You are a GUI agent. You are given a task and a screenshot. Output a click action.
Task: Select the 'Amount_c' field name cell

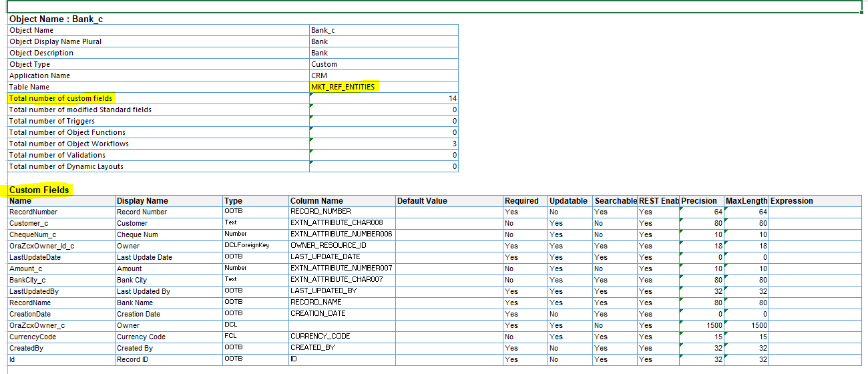click(x=61, y=268)
